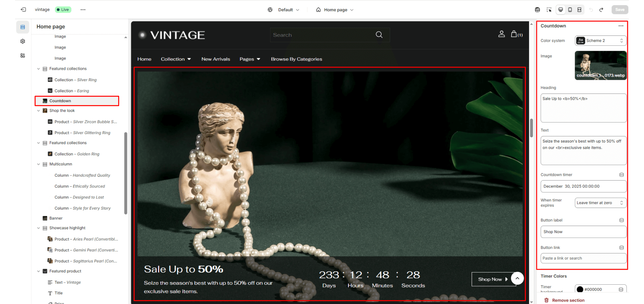
Task: Open the When timer expires dropdown
Action: click(x=601, y=203)
